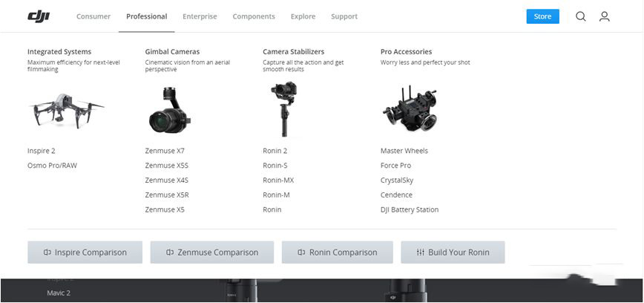
Task: Click the Integrated Systems heading
Action: tap(59, 52)
